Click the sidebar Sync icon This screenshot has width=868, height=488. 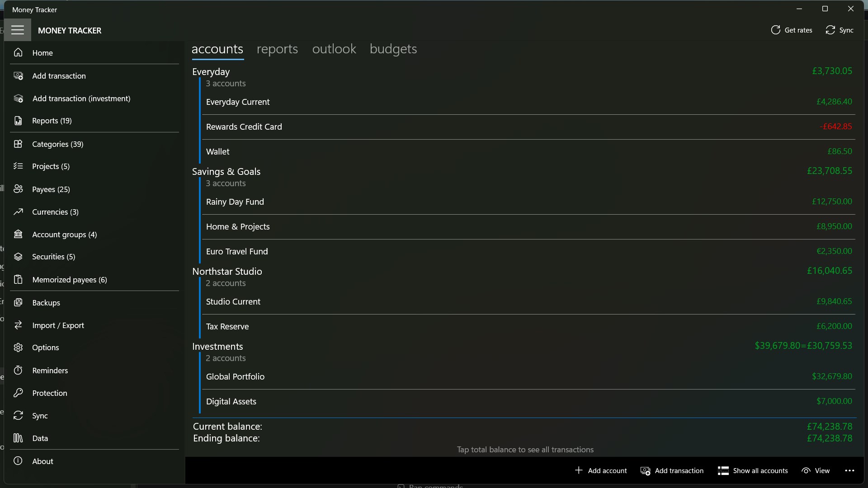tap(18, 416)
